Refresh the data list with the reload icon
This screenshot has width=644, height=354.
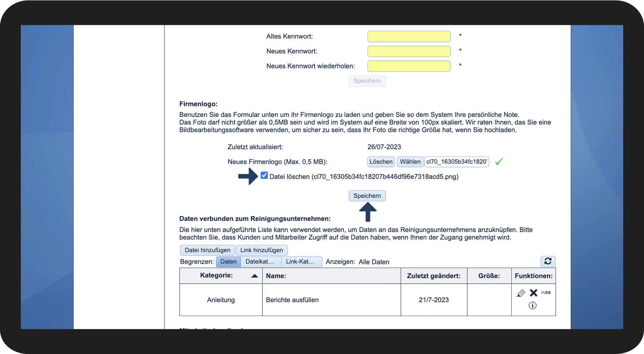548,261
